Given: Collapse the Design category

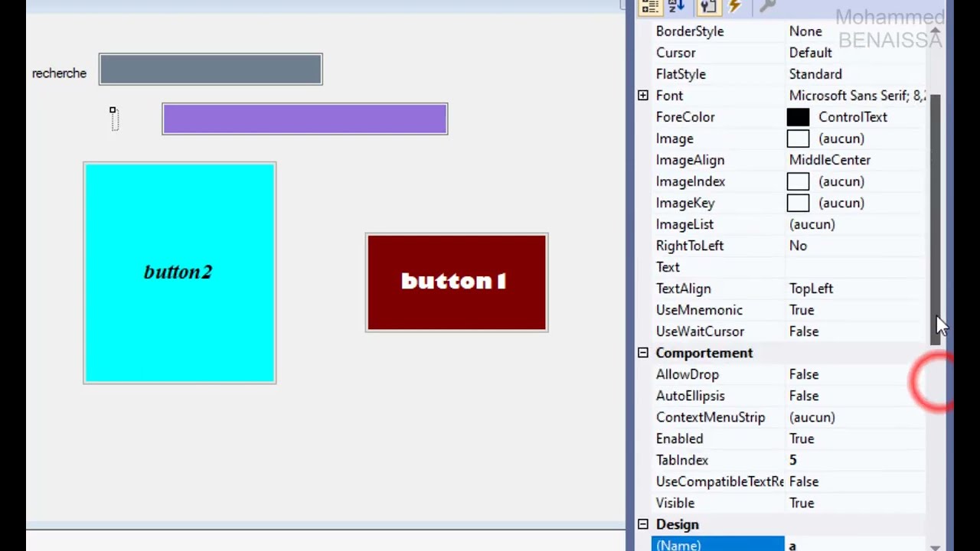Looking at the screenshot, I should click(x=643, y=524).
